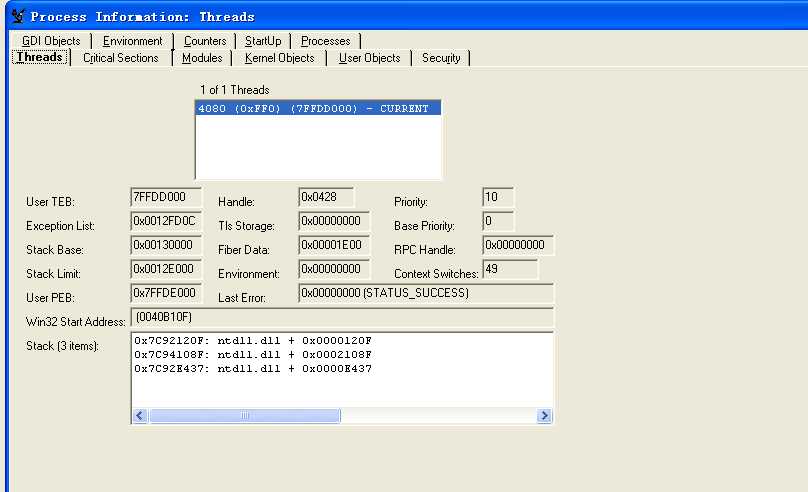Click the User TEB field 7FFDD000
The width and height of the screenshot is (808, 492).
[166, 197]
